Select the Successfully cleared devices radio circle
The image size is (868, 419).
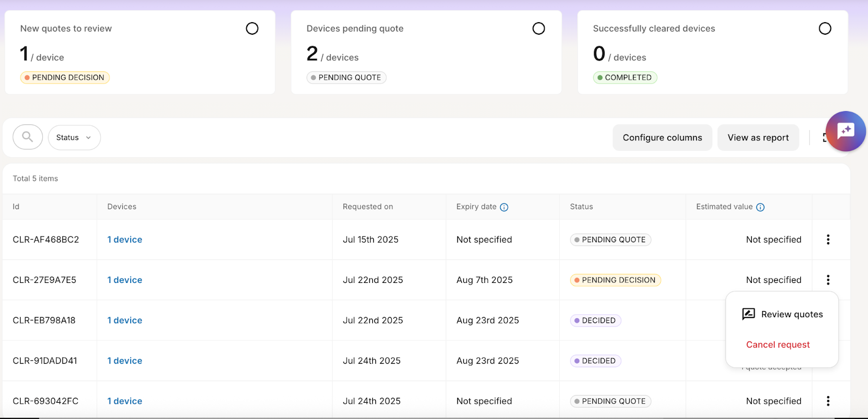click(x=825, y=28)
